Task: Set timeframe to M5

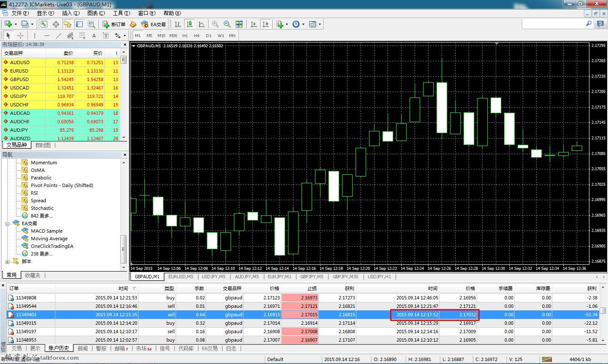Action: click(x=149, y=35)
